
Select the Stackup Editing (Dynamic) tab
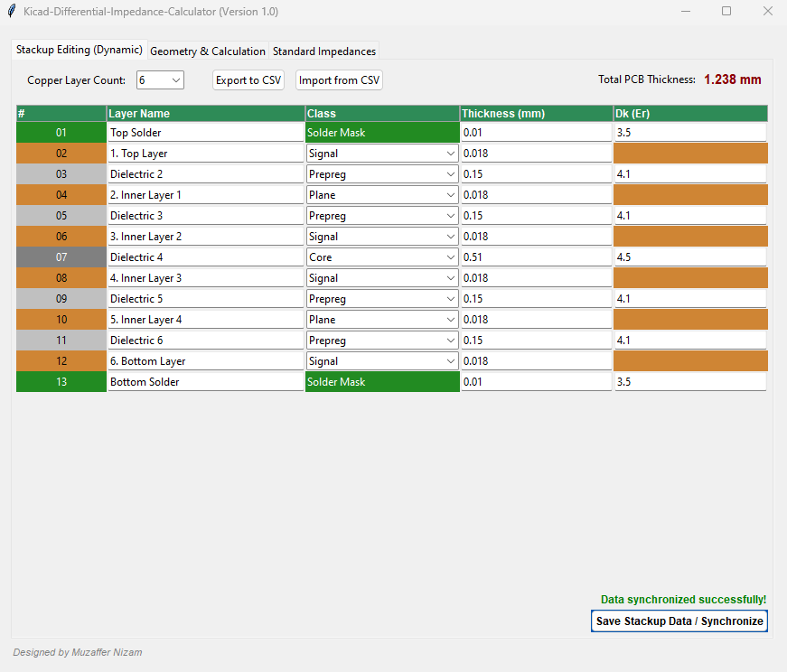pyautogui.click(x=80, y=50)
